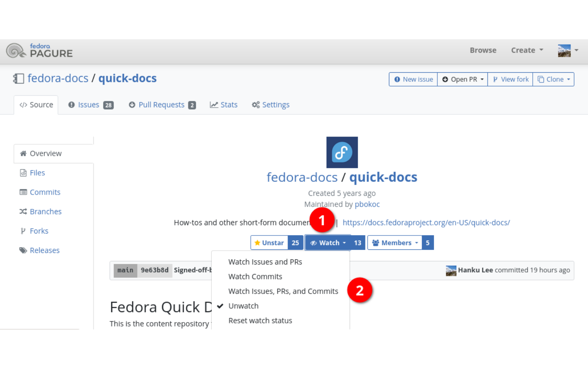
Task: Open the Forks sidebar icon
Action: 23,231
